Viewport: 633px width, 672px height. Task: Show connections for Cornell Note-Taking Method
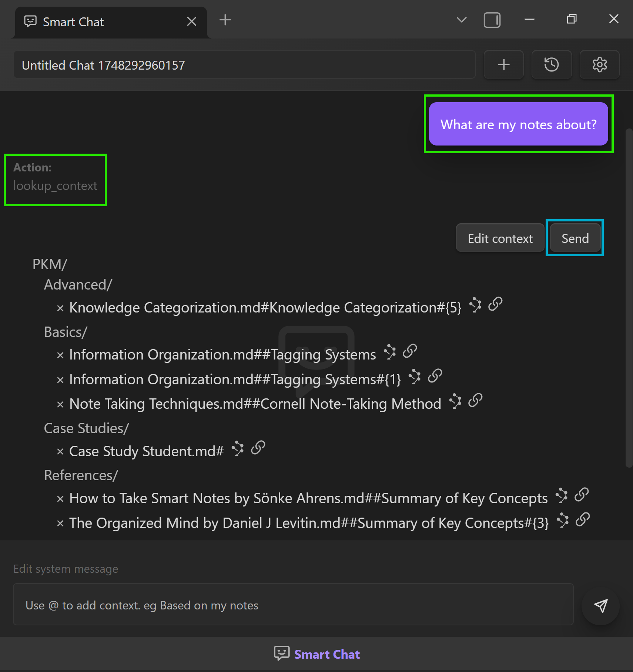pos(455,402)
